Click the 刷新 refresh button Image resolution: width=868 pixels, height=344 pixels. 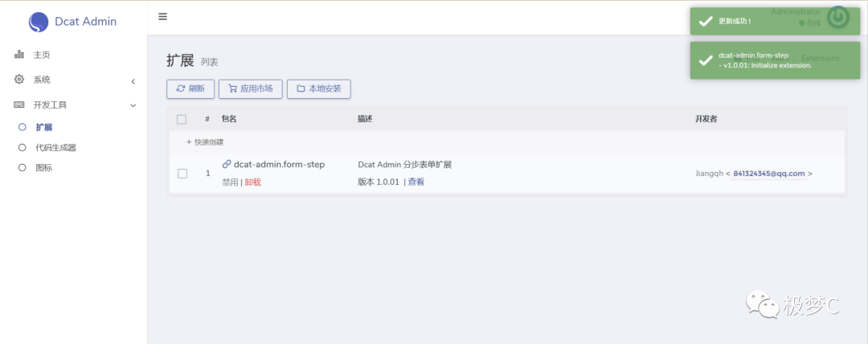pos(190,88)
